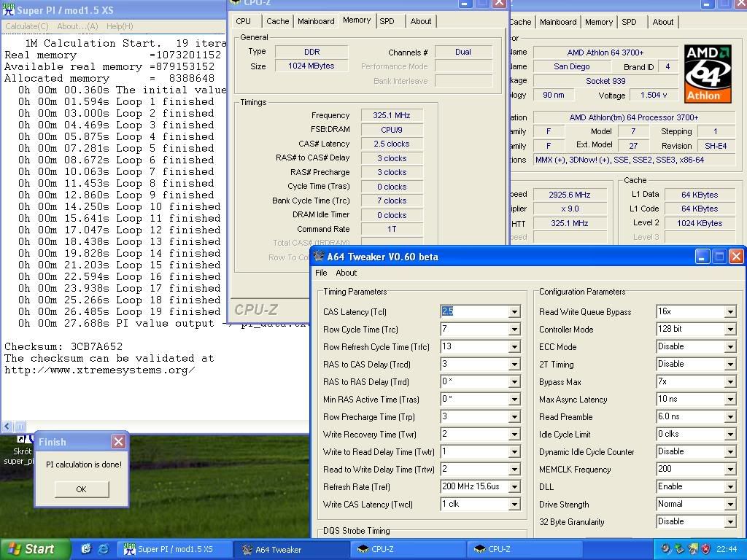Open Min RAS Active Time (Tras) dropdown
Screen dimensions: 747x560
514,400
